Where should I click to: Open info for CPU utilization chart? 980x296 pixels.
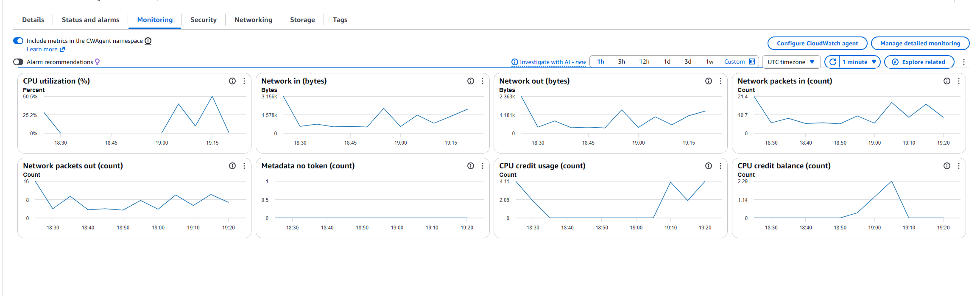[232, 81]
